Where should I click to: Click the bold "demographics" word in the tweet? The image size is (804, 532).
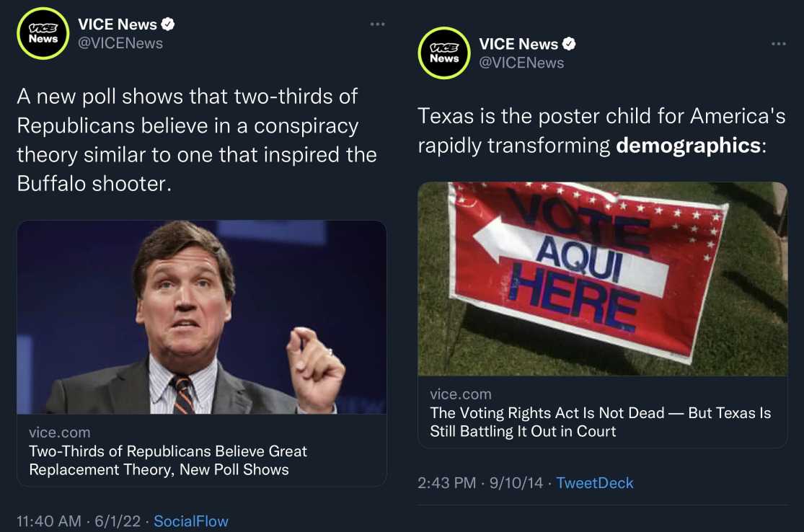(x=688, y=145)
